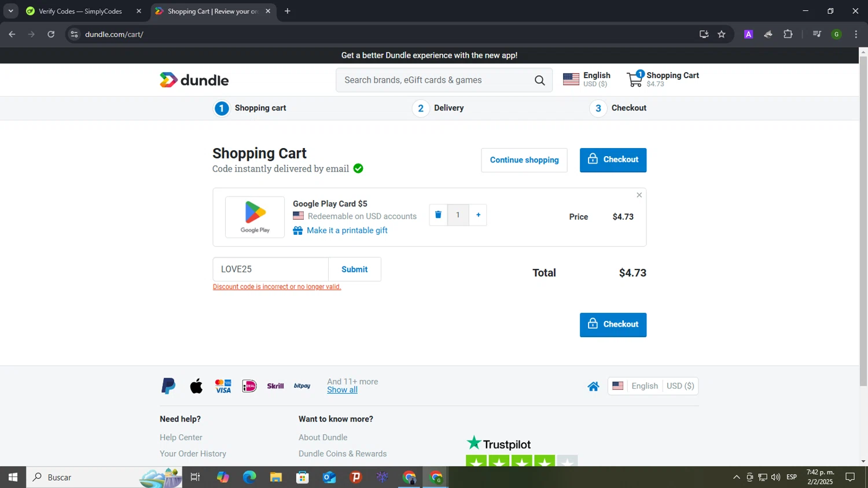
Task: Close the SimplyCodes tab
Action: tap(139, 11)
